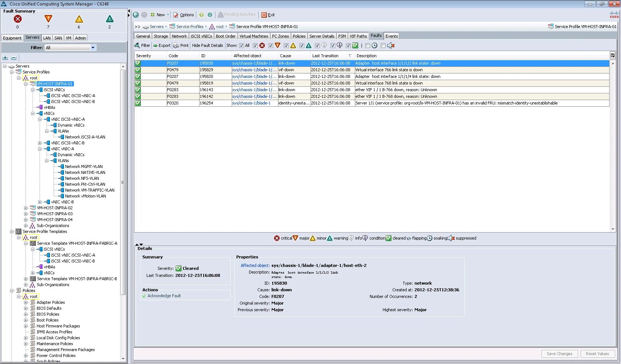This screenshot has height=364, width=621.
Task: Select the Network MGMT-VLAN tree item
Action: pyautogui.click(x=84, y=166)
